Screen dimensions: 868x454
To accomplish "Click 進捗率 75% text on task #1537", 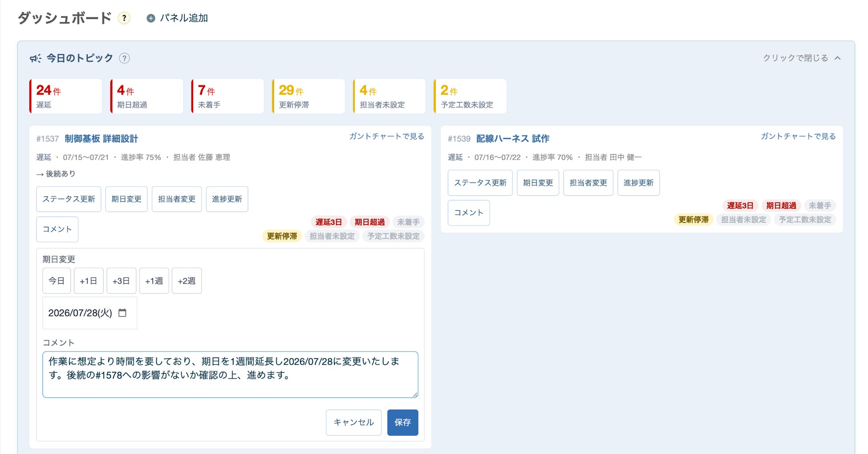I will pyautogui.click(x=141, y=157).
